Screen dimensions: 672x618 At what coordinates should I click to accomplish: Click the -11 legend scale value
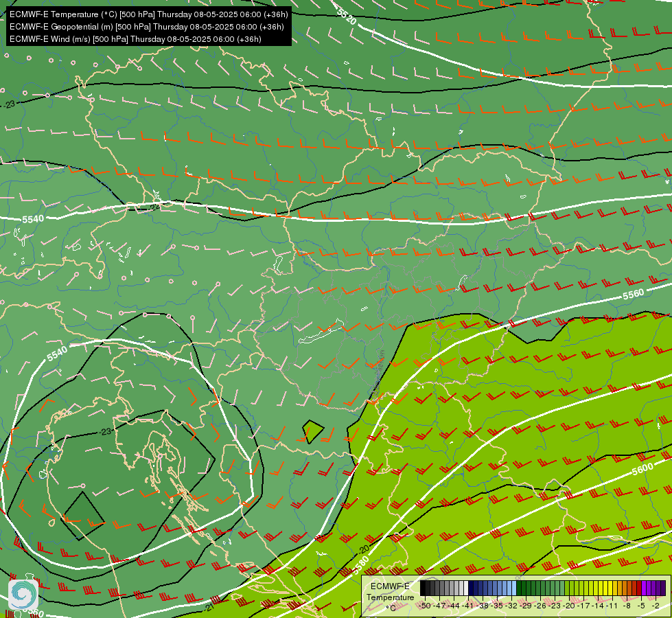612,606
